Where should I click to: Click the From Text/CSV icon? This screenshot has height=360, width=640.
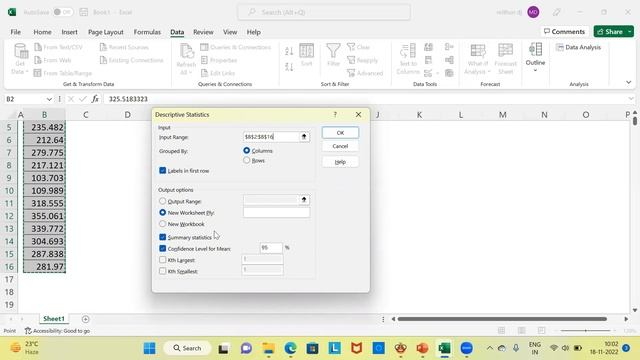pyautogui.click(x=38, y=47)
